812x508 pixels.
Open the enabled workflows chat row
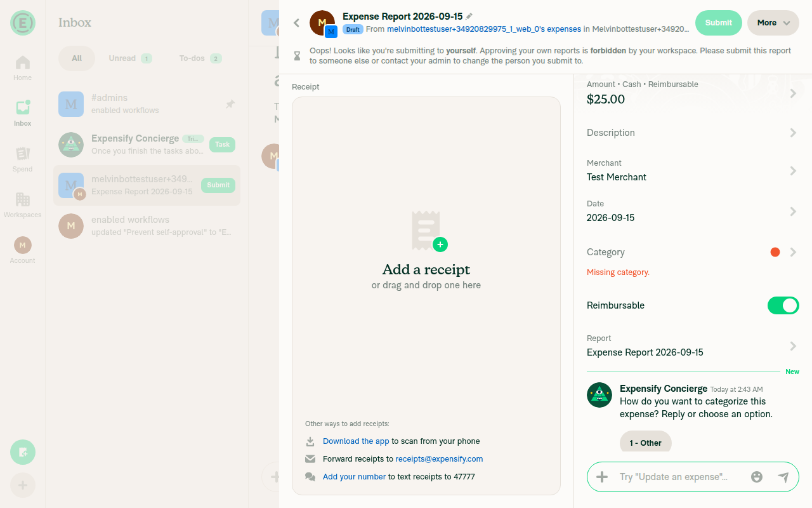tap(147, 226)
